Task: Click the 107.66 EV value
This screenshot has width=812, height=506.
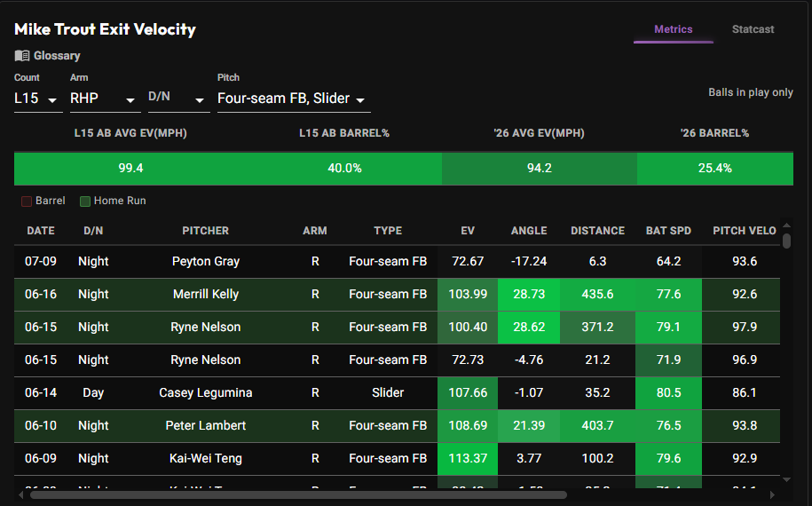Action: 468,392
